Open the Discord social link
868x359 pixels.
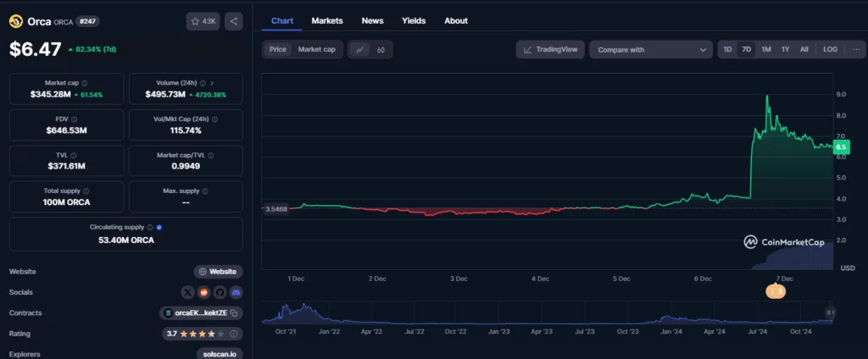pos(236,292)
